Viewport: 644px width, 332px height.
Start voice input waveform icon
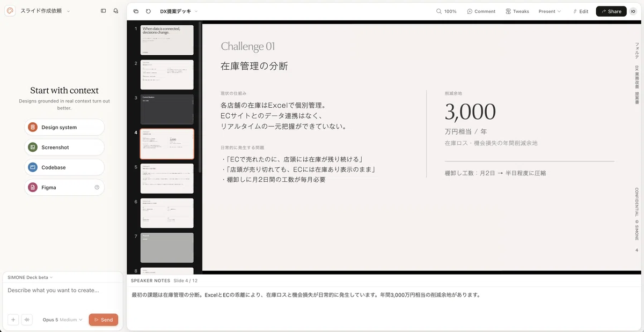[x=27, y=320]
